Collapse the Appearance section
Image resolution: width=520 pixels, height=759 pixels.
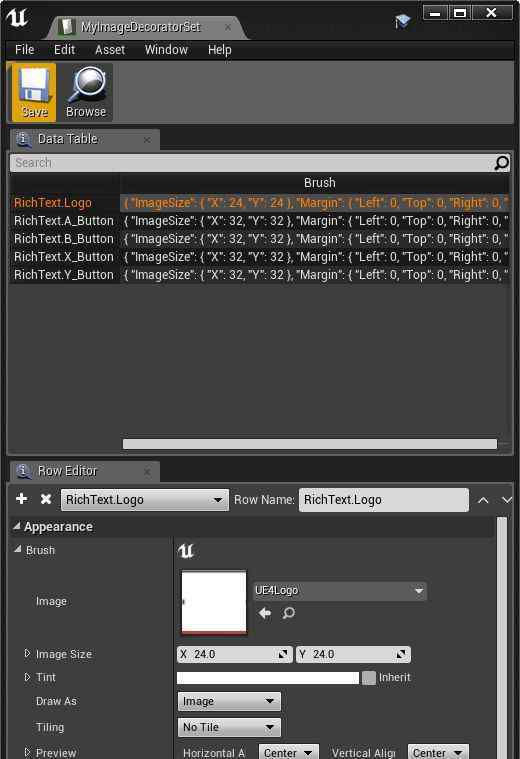(17, 526)
